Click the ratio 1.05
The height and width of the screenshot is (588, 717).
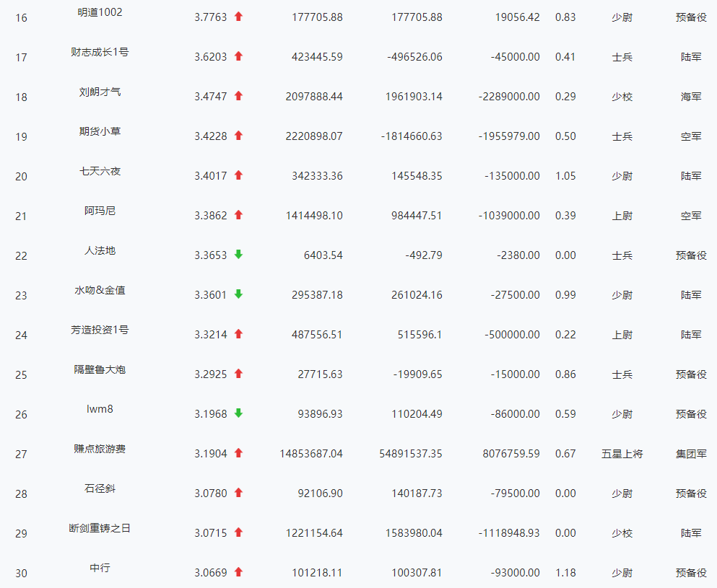[x=565, y=176]
